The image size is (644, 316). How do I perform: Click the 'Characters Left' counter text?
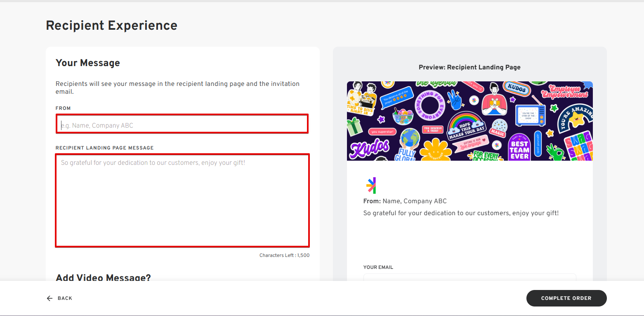(284, 255)
